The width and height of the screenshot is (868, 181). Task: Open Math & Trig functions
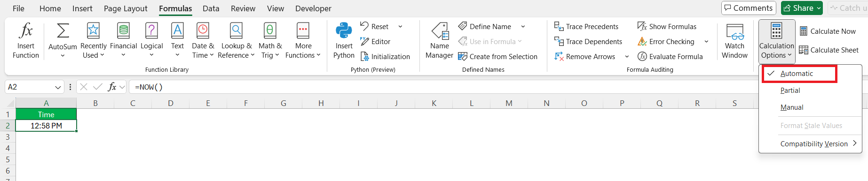click(270, 41)
